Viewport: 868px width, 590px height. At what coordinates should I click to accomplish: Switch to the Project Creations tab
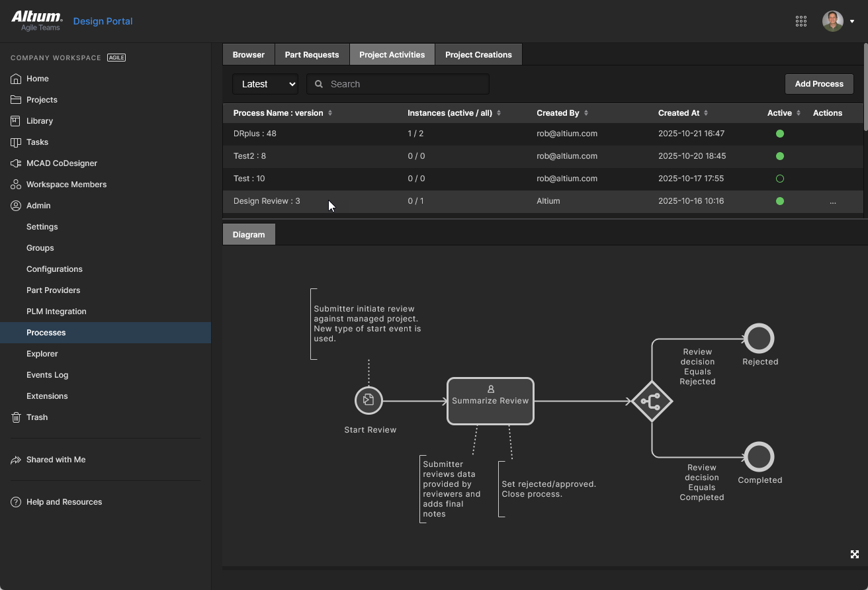(478, 55)
